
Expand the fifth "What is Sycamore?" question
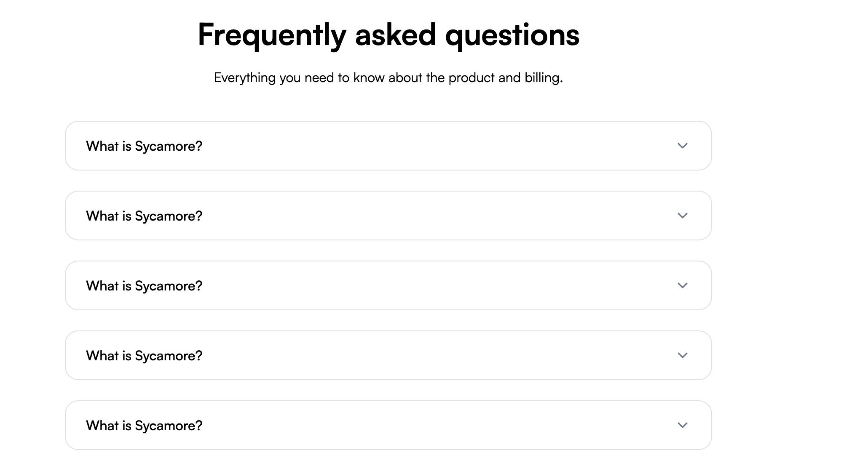(144, 426)
